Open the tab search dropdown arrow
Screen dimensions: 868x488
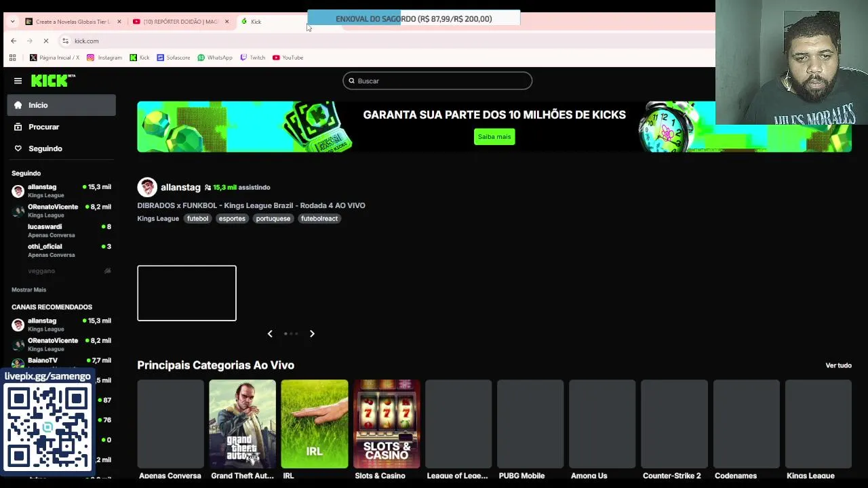(x=12, y=22)
